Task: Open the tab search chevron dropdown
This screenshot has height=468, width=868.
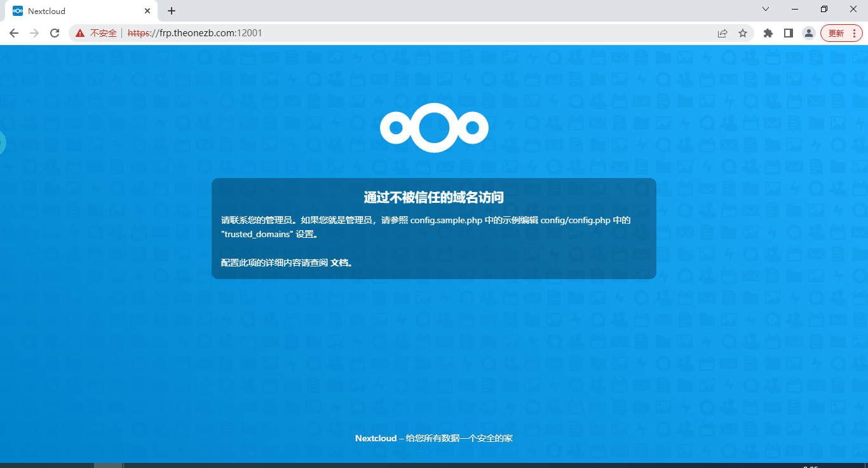Action: [x=766, y=9]
